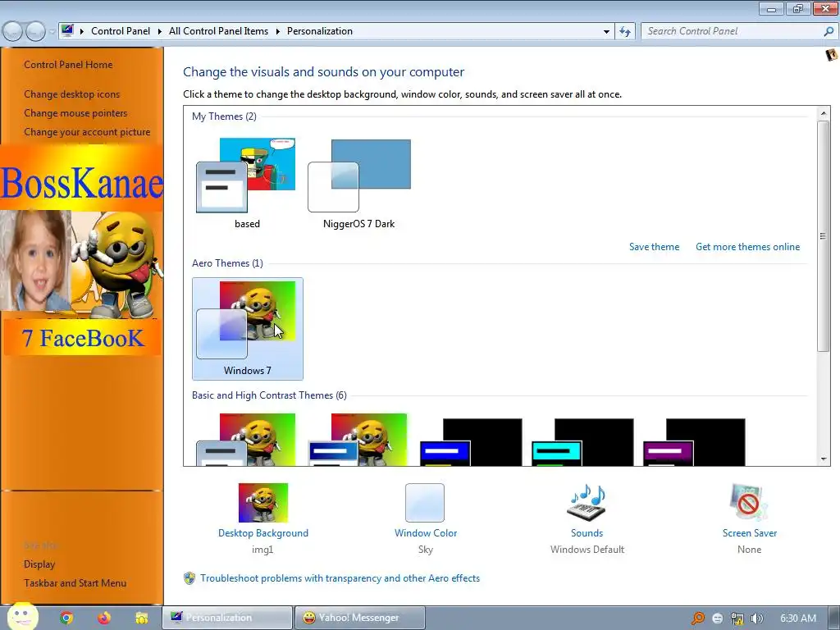
Task: Choose basic theme with gray window preview
Action: click(x=246, y=440)
